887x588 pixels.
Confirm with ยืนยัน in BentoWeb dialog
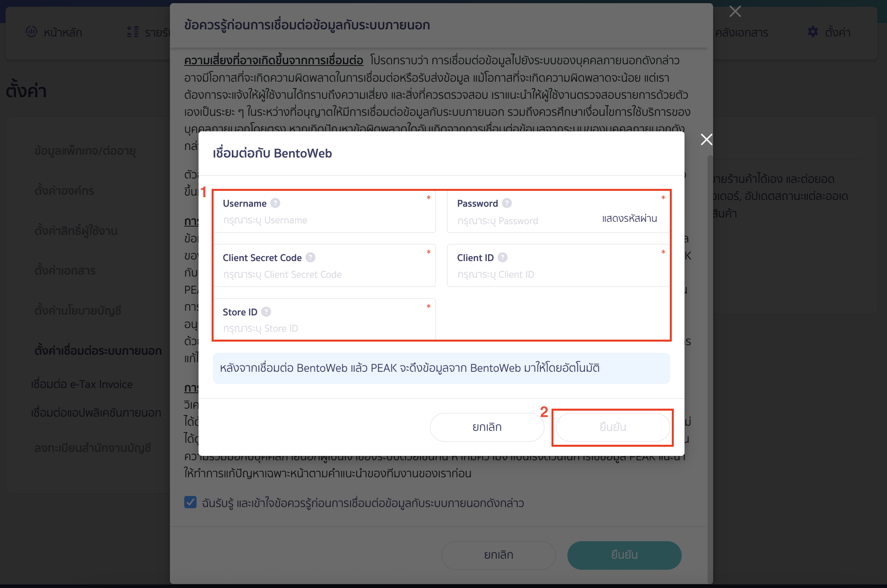pos(613,427)
